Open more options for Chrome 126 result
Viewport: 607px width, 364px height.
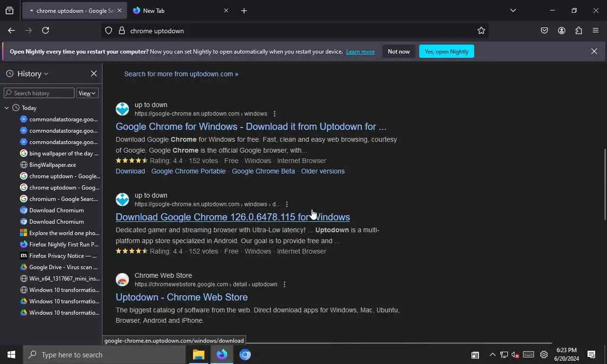coord(286,204)
